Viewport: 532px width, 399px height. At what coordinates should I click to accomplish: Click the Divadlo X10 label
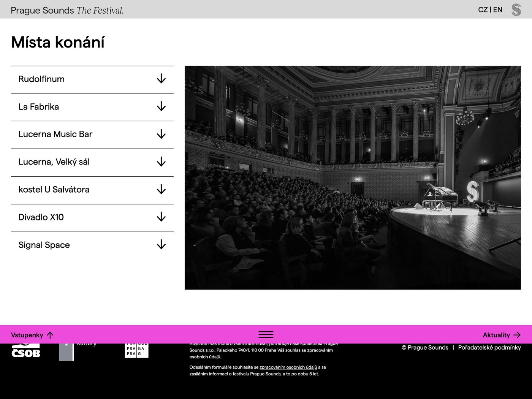[x=41, y=217]
